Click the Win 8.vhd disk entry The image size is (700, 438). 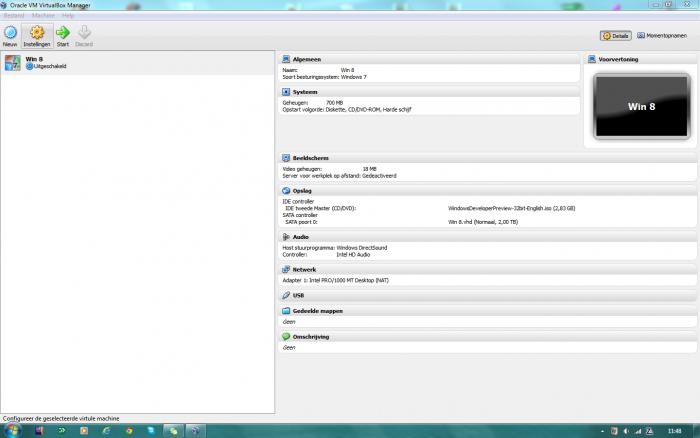[483, 222]
